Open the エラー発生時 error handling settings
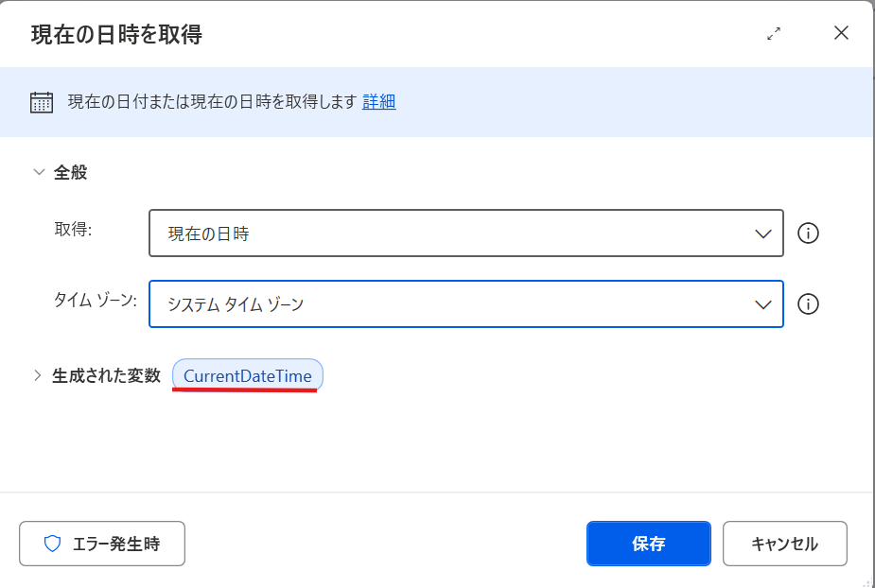This screenshot has width=875, height=588. [x=101, y=544]
